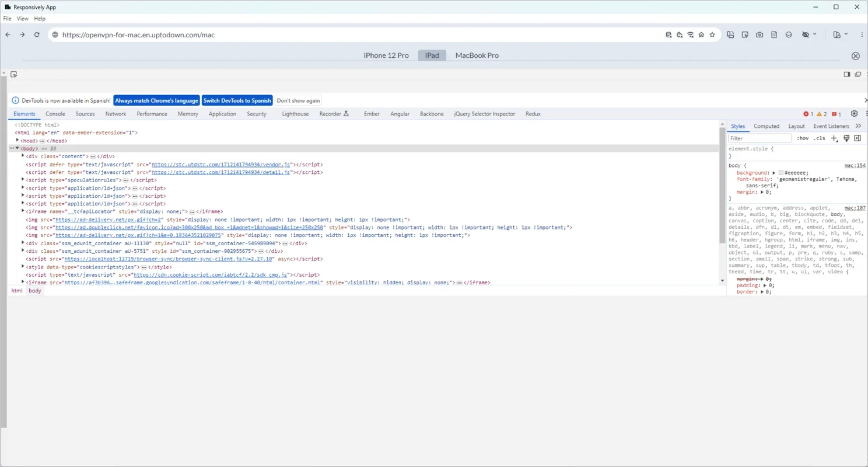Click Don't show again button
This screenshot has width=868, height=467.
pyautogui.click(x=299, y=100)
